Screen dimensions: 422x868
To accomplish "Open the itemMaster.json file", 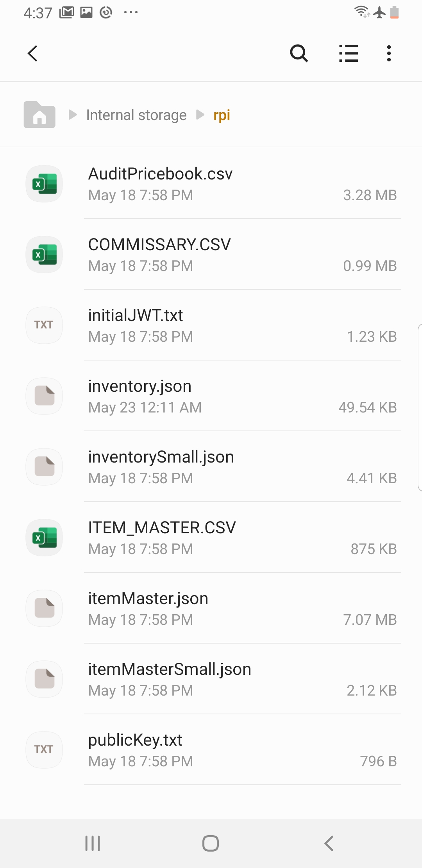I will click(242, 608).
